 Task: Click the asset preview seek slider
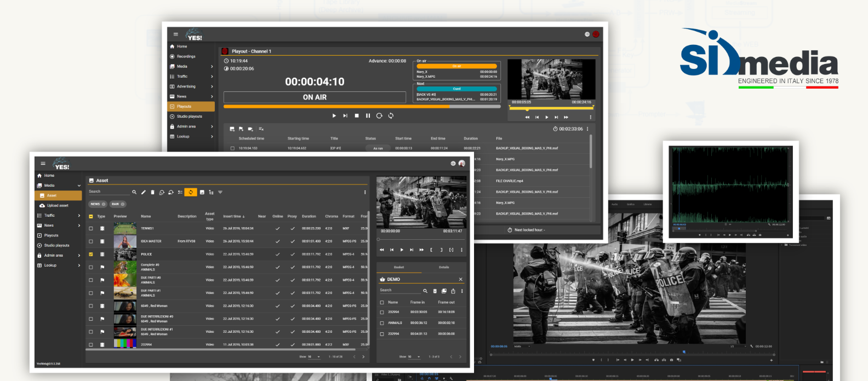pyautogui.click(x=421, y=239)
